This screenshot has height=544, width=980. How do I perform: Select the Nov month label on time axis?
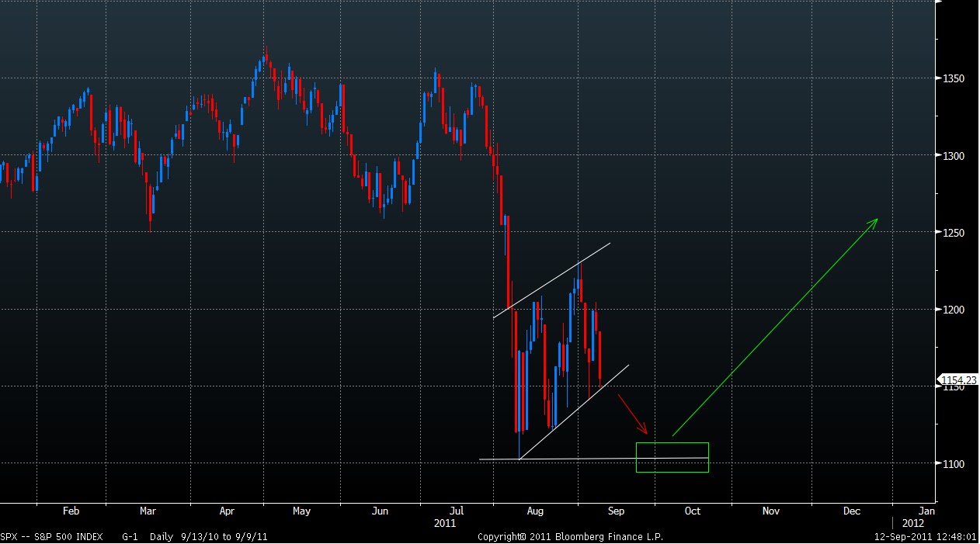(x=771, y=511)
